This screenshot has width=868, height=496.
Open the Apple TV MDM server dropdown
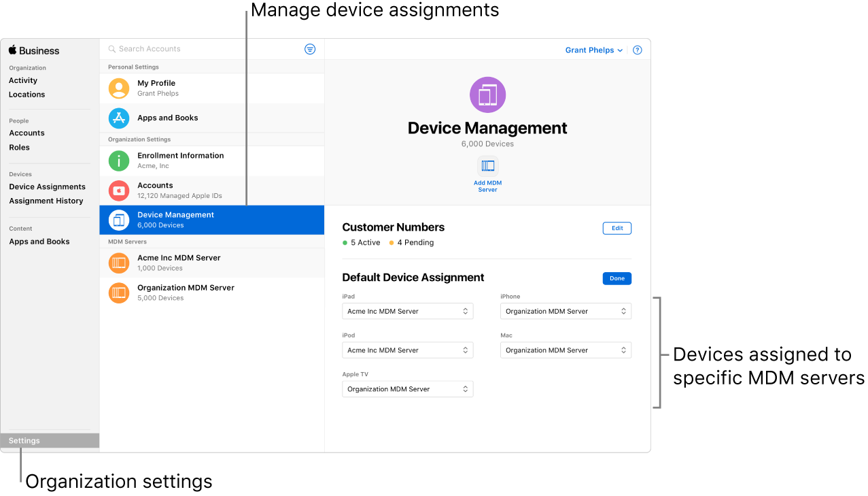coord(408,389)
